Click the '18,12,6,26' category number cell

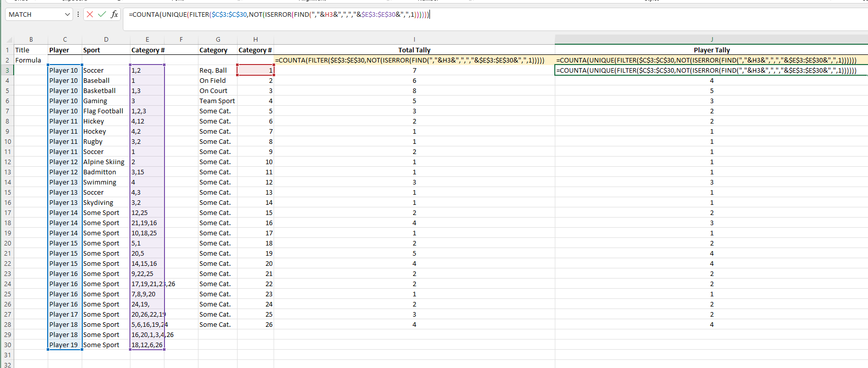[147, 345]
